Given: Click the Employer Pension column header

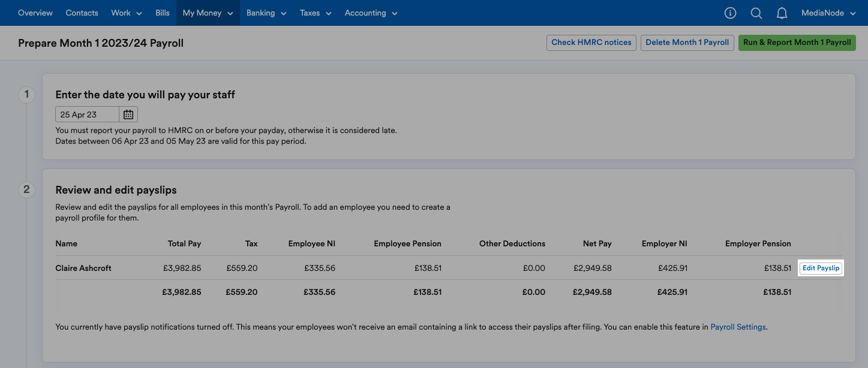Looking at the screenshot, I should (758, 243).
